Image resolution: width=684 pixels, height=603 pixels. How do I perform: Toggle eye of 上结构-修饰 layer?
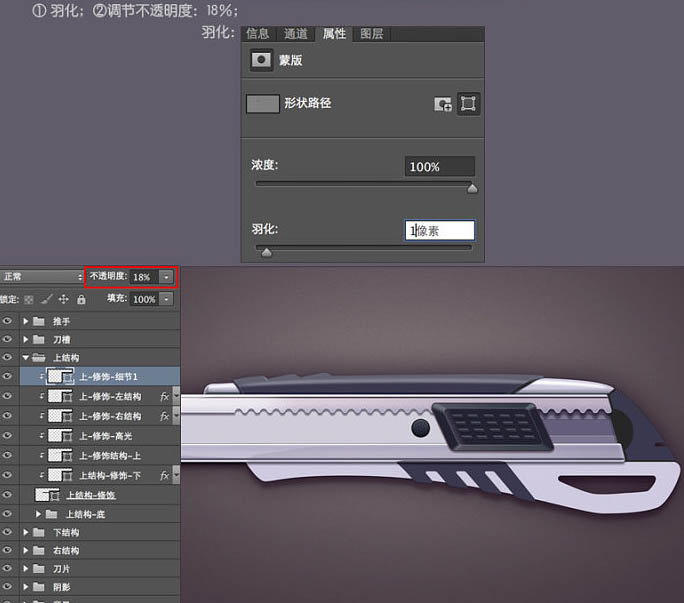7,494
